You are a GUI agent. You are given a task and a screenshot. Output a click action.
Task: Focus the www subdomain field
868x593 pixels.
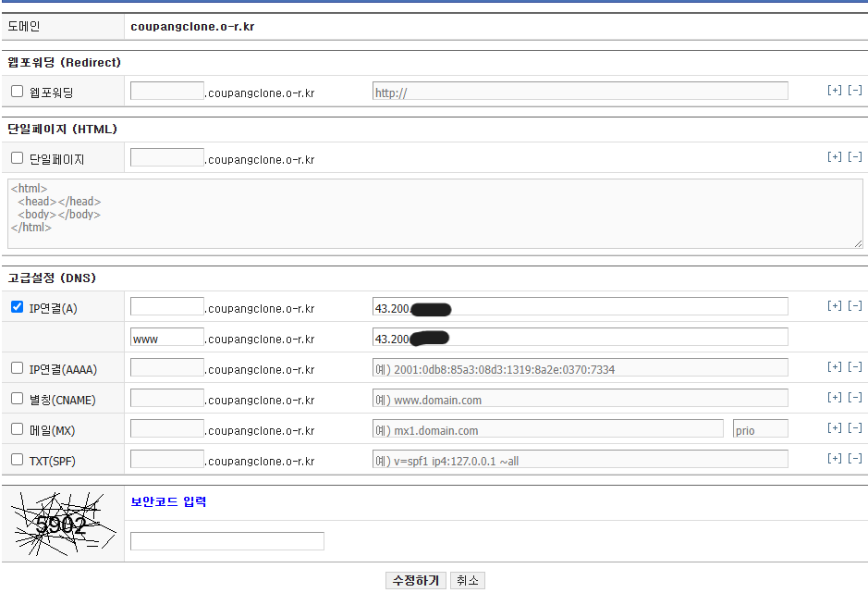[167, 337]
